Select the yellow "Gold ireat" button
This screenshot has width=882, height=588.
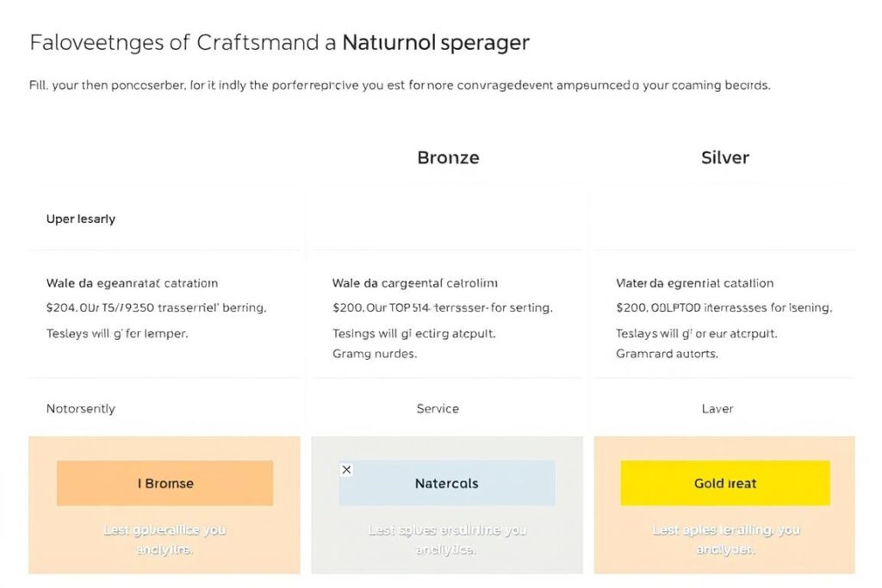(724, 483)
